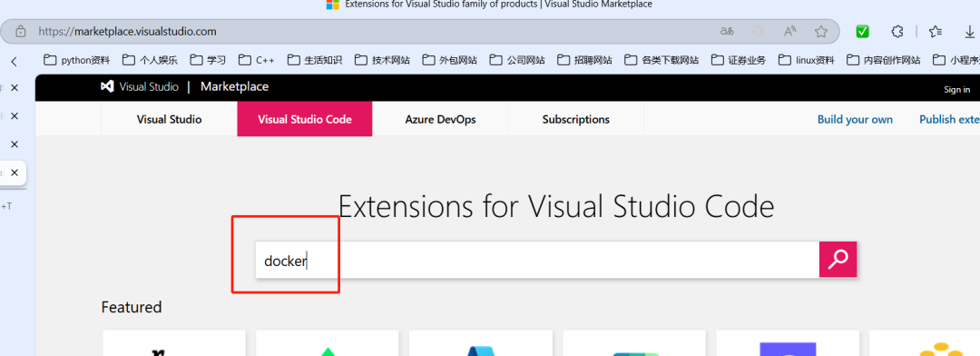Click the magenta search magnifier button
Viewport: 980px width, 356px height.
coord(838,260)
